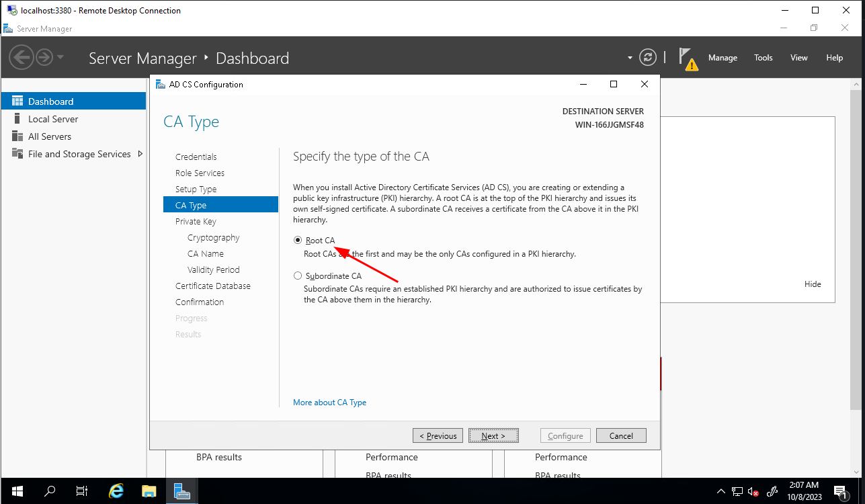The image size is (865, 504).
Task: Expand File and Storage Services arrow
Action: click(140, 154)
